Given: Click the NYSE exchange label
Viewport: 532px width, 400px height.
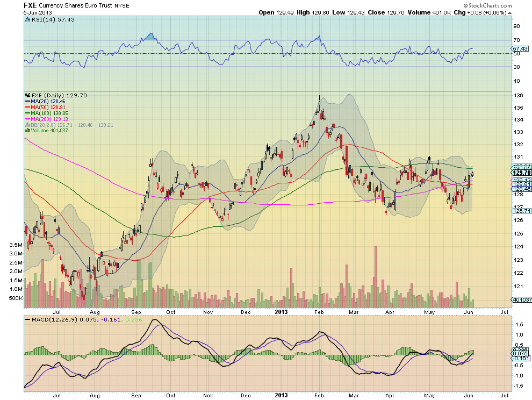Looking at the screenshot, I should point(122,6).
